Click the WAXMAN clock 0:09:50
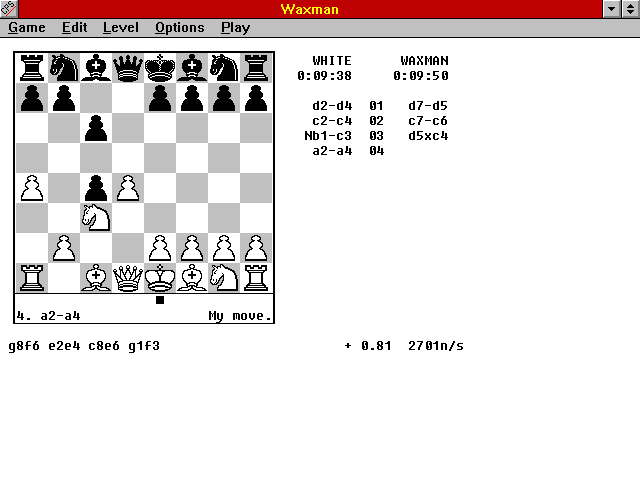Image resolution: width=640 pixels, height=480 pixels. (x=421, y=76)
